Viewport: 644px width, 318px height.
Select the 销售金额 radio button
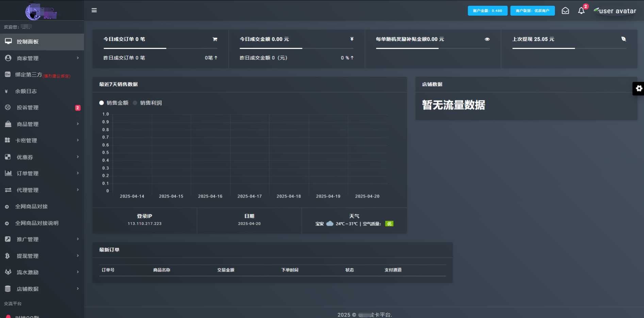101,103
